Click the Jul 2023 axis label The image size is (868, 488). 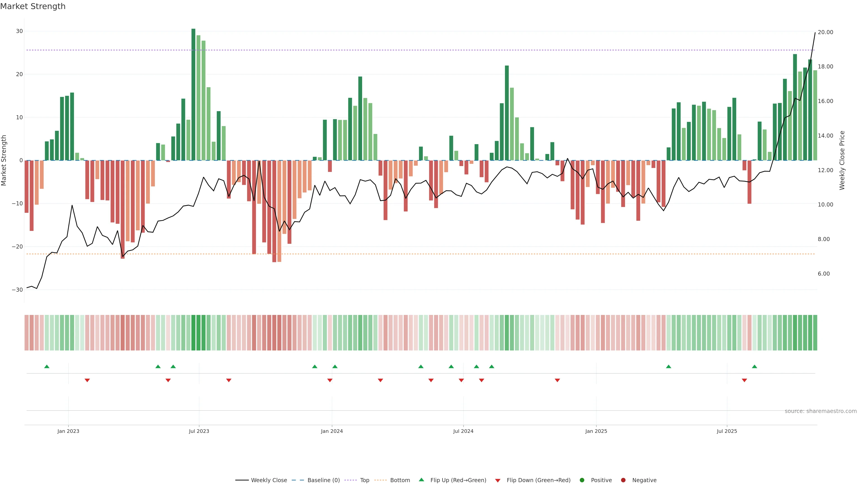tap(199, 431)
